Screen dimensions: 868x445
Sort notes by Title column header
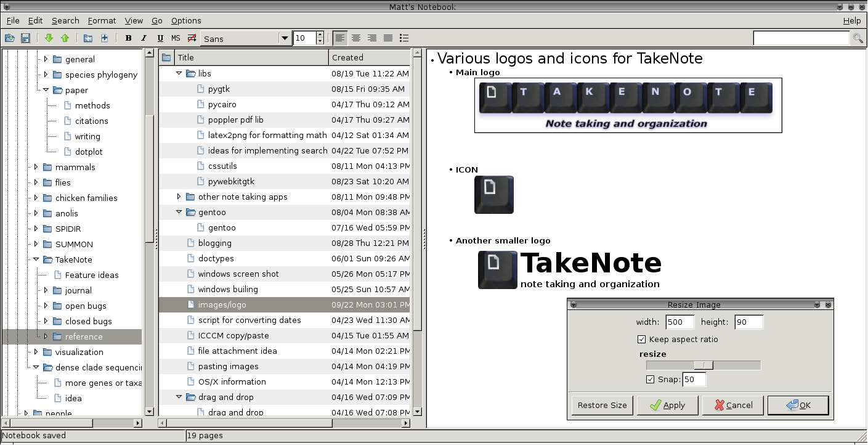point(252,57)
